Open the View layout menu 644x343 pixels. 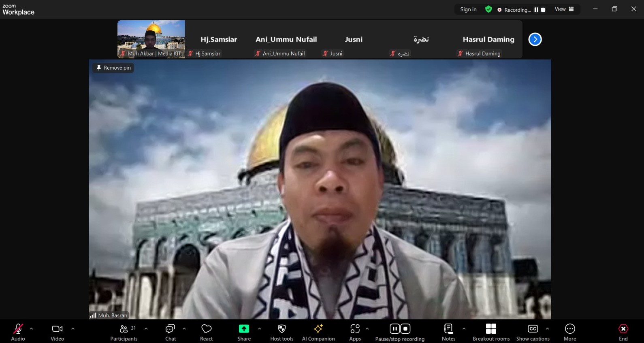coord(564,9)
